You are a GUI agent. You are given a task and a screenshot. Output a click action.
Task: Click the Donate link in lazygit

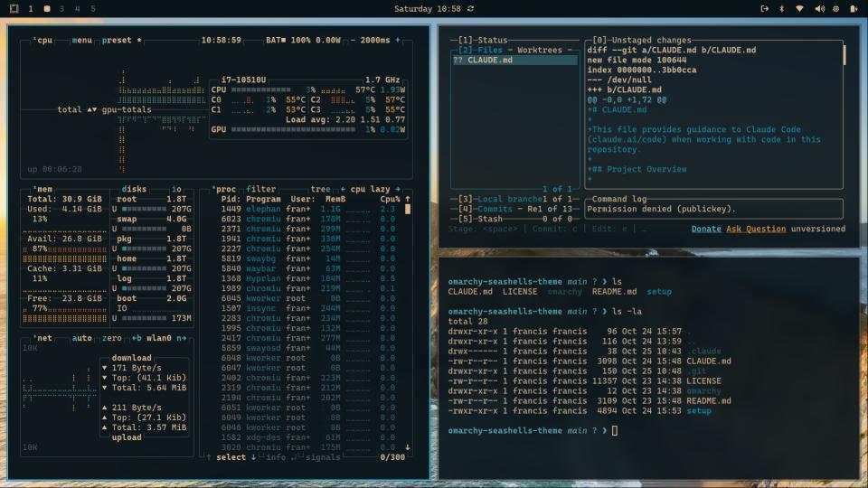pos(706,229)
